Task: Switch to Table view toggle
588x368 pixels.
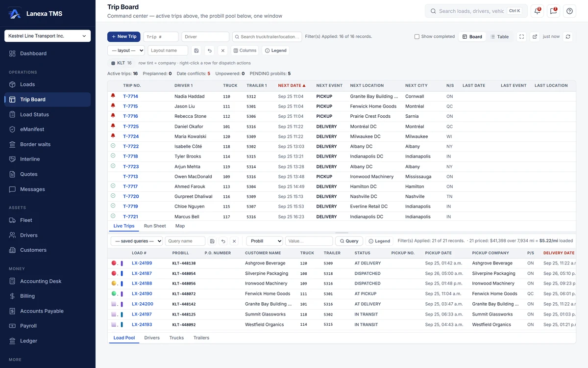Action: pos(500,37)
